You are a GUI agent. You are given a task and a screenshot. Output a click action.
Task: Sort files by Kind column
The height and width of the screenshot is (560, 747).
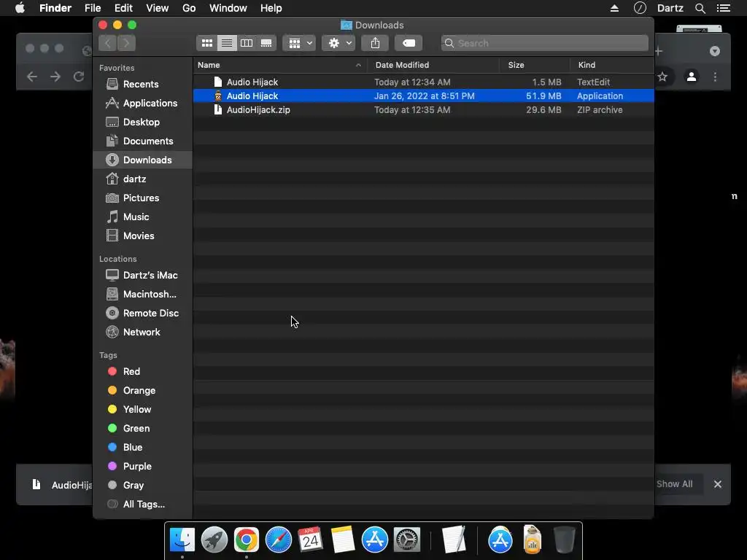point(612,65)
